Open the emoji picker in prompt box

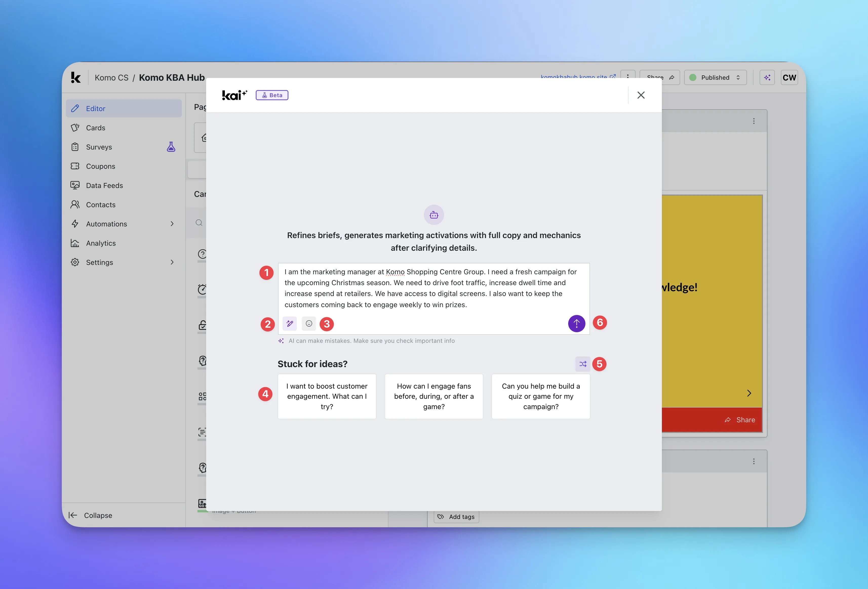(x=309, y=323)
